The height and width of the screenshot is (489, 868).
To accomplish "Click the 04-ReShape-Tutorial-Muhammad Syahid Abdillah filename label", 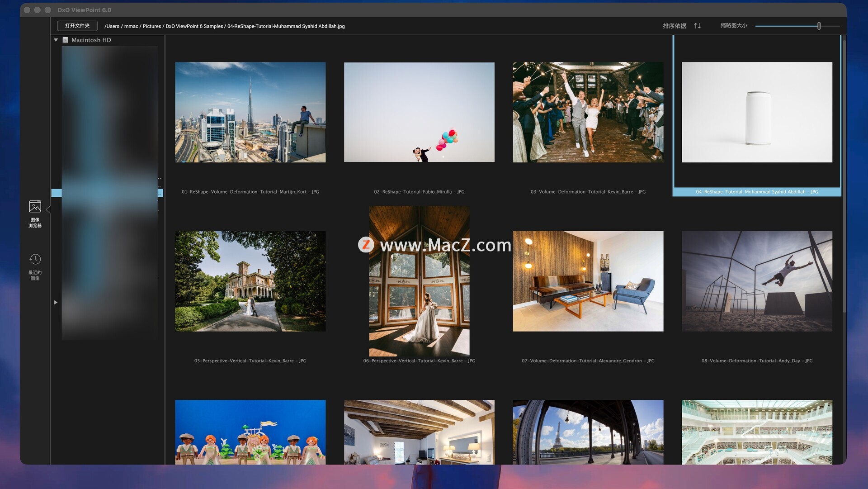I will [x=757, y=192].
